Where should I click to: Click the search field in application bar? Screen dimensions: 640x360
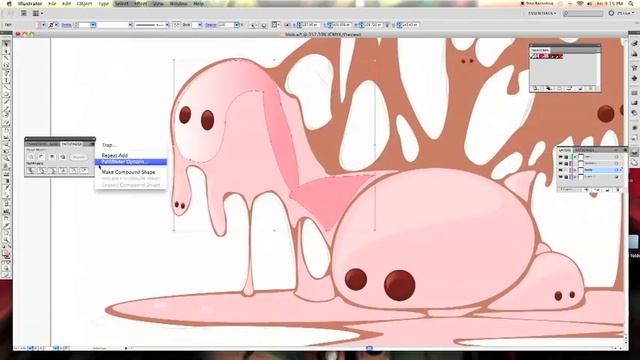[583, 13]
